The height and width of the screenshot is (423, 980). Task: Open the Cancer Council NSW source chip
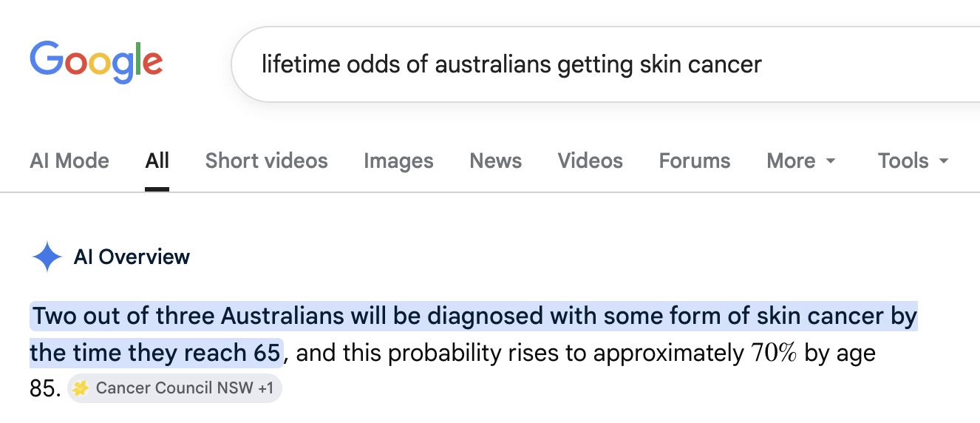174,388
